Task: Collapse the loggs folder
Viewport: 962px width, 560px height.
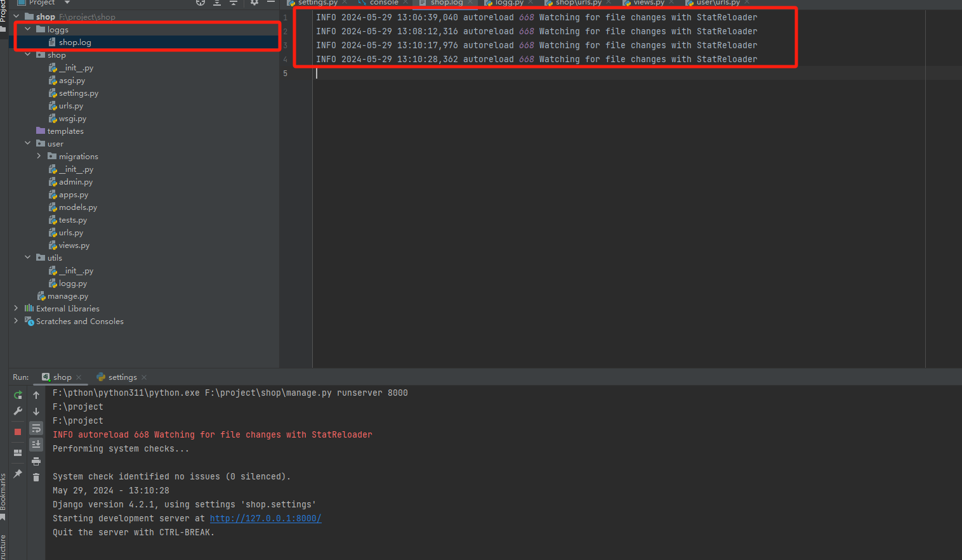Action: click(28, 29)
